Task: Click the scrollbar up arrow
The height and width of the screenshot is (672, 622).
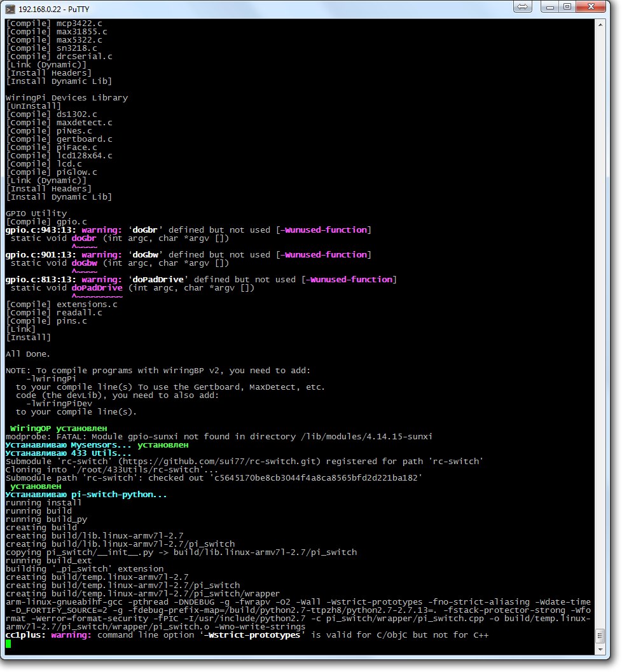Action: tap(600, 25)
